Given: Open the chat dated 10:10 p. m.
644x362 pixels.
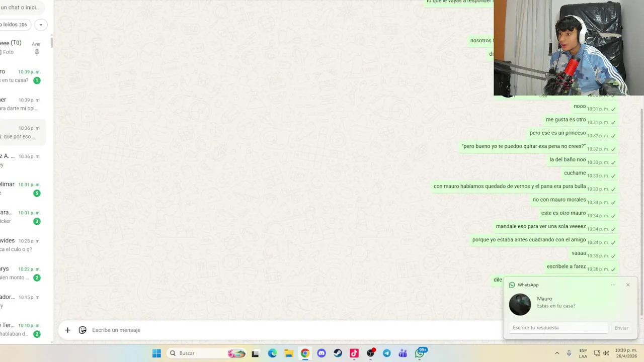Looking at the screenshot, I should pyautogui.click(x=23, y=329).
